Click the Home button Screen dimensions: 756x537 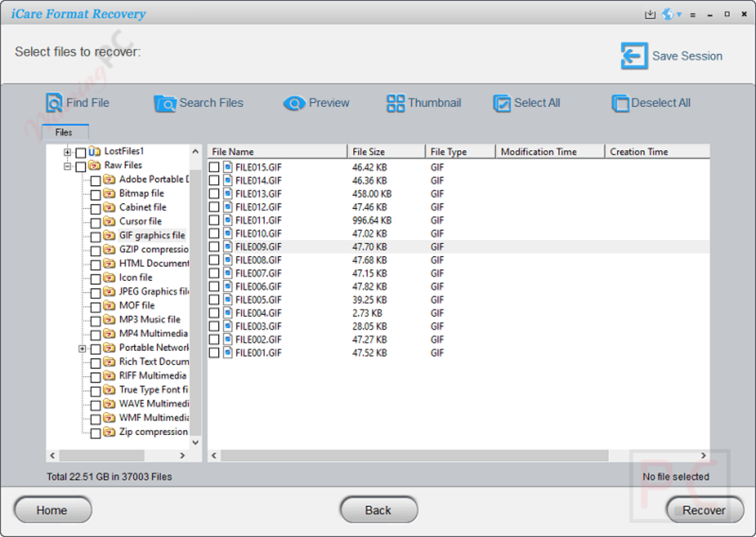point(52,510)
